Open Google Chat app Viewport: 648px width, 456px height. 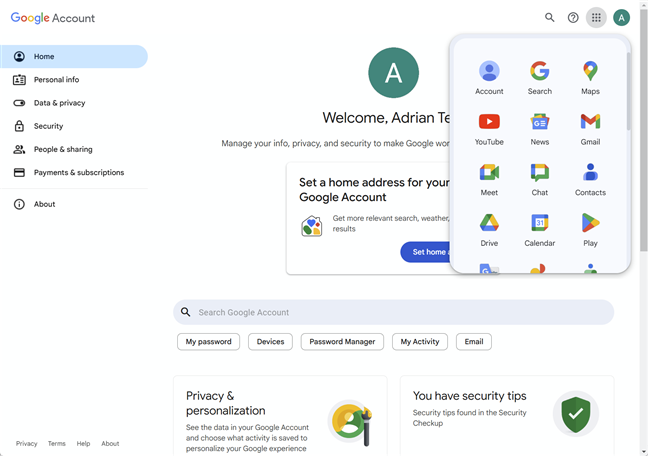coord(539,178)
